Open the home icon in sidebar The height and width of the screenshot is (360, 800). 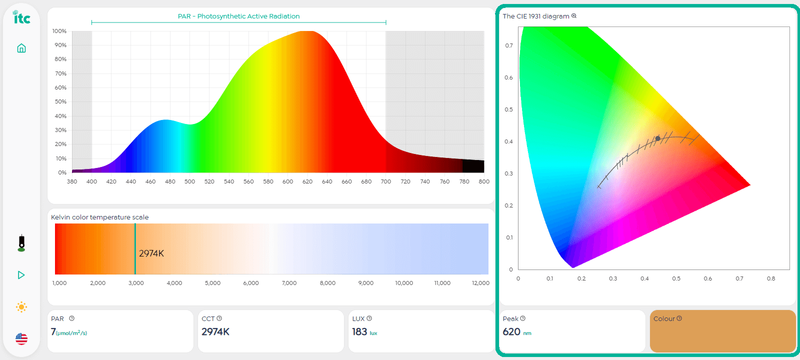[x=21, y=48]
